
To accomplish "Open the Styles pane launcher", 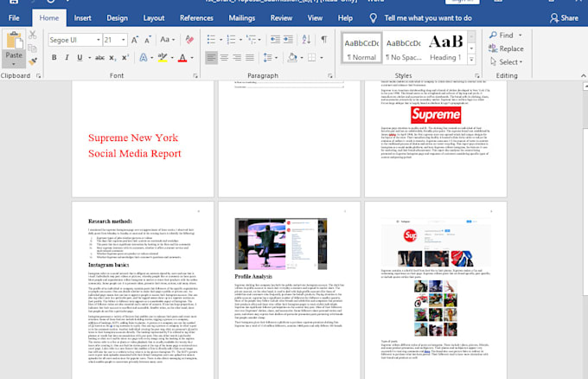I will [477, 76].
